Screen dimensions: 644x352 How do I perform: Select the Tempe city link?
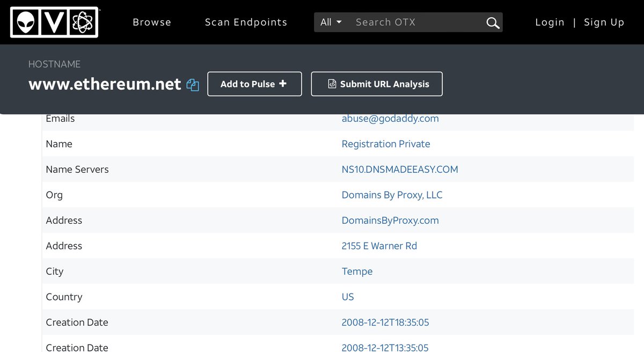pos(357,272)
